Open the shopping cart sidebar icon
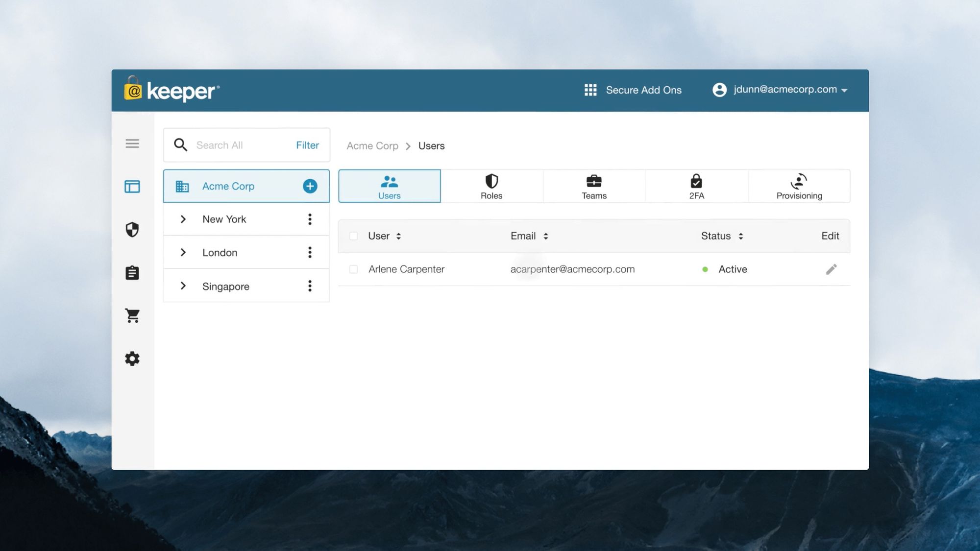 tap(132, 315)
